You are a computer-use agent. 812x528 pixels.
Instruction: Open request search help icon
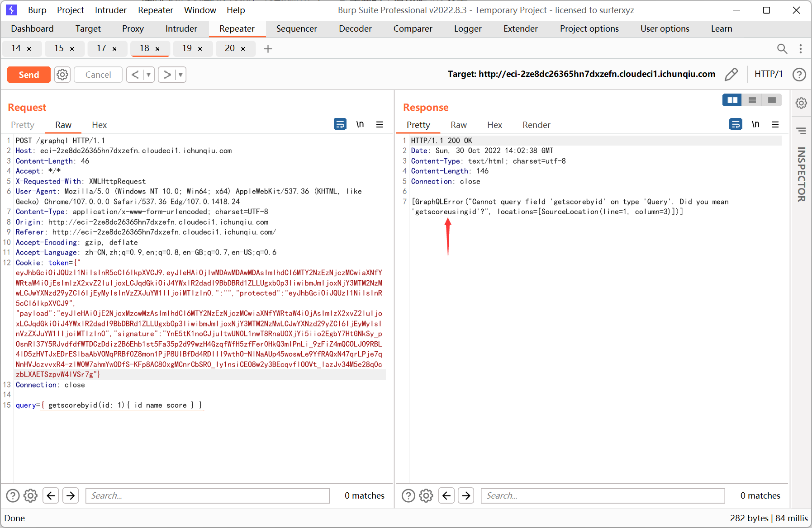(x=13, y=496)
